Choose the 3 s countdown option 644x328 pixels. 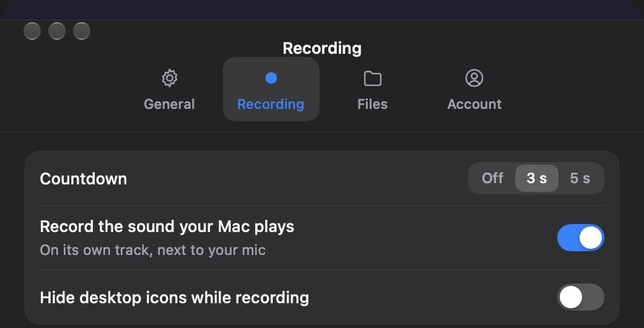point(537,178)
